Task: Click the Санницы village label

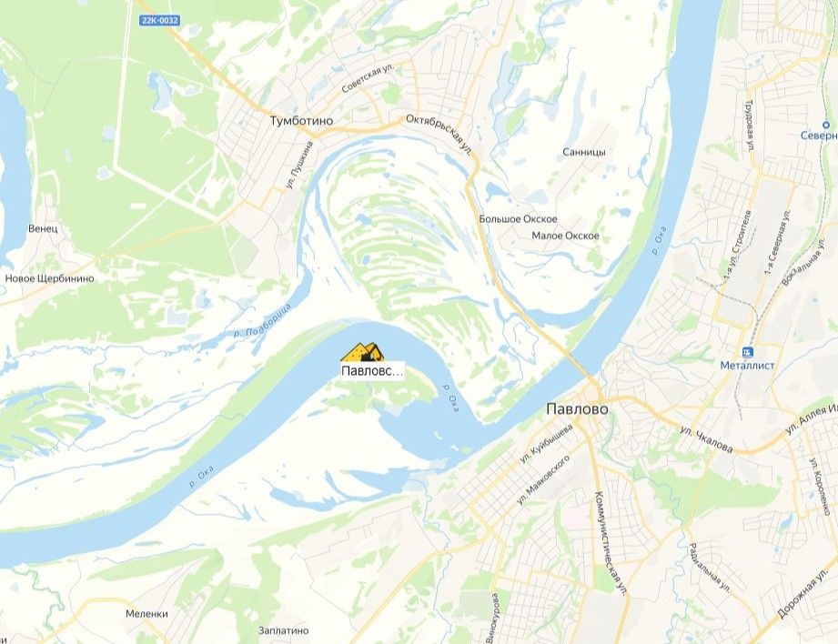Action: [x=583, y=152]
